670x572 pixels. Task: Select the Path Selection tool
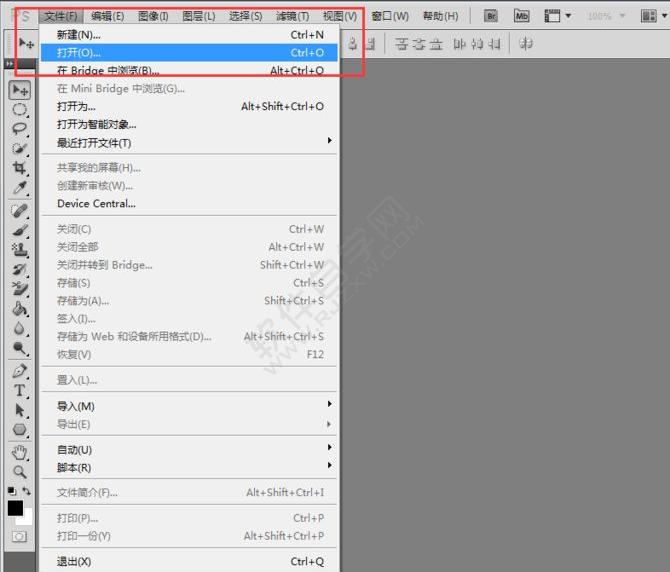point(20,410)
